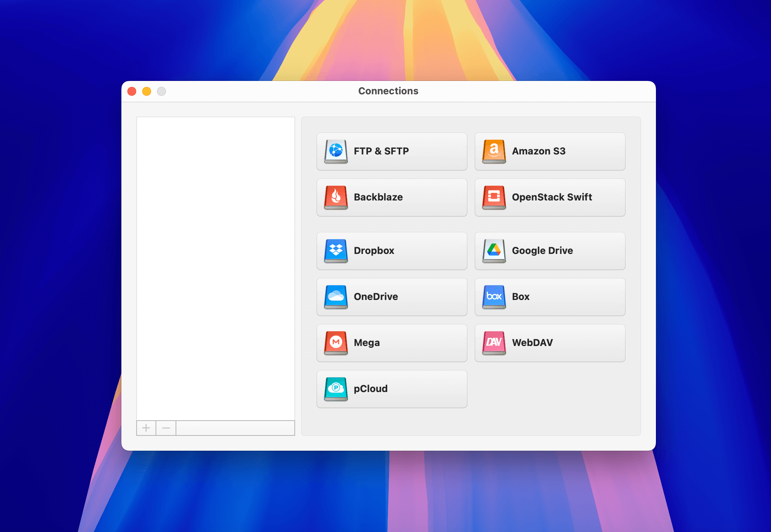
Task: Open the Box label text
Action: pyautogui.click(x=521, y=297)
